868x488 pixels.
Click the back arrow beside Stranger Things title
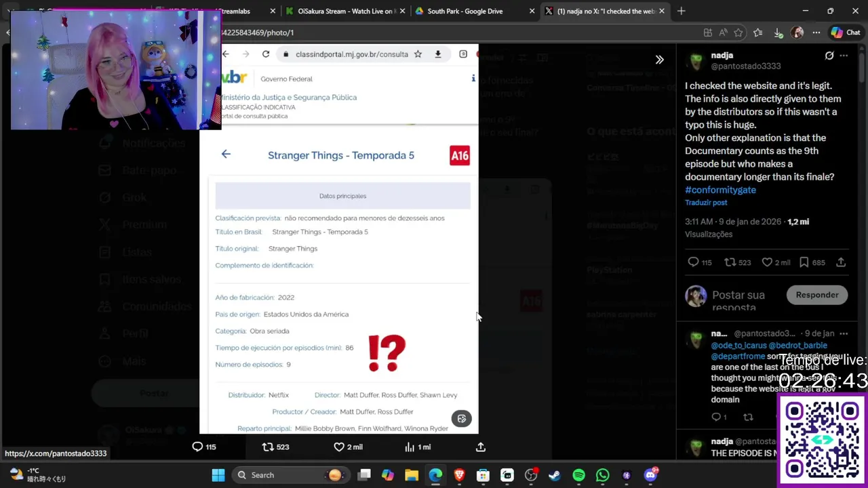pos(226,155)
